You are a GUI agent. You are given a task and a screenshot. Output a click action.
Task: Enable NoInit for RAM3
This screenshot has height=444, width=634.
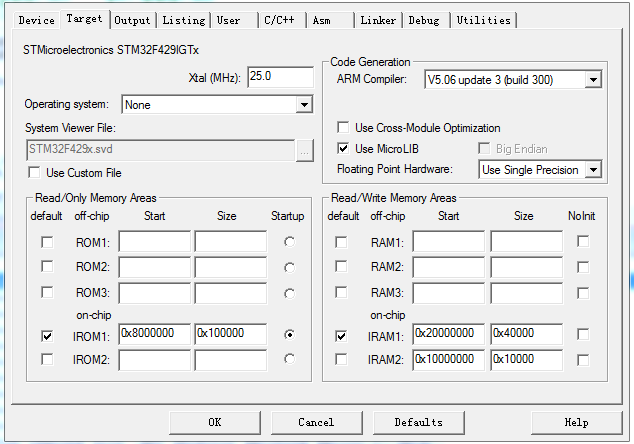(583, 293)
